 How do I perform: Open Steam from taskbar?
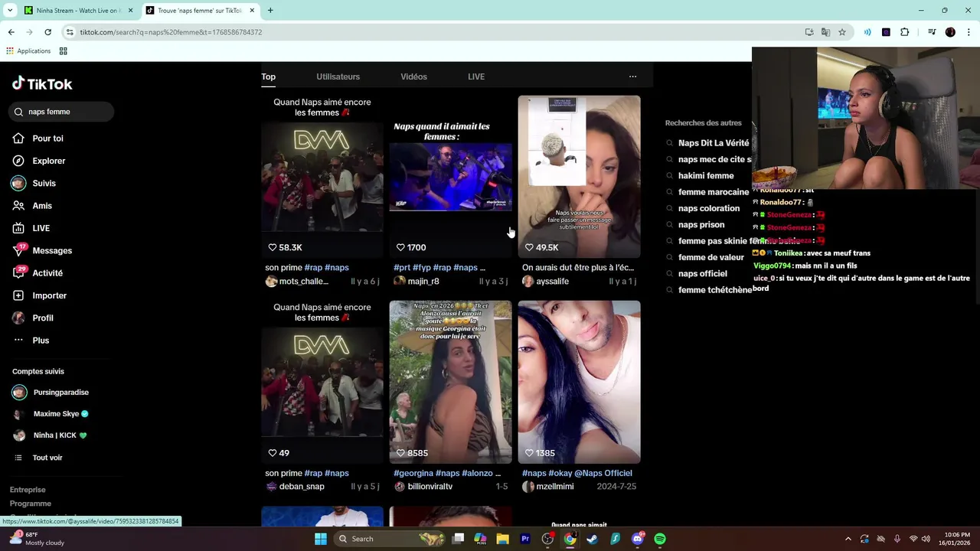tap(593, 539)
